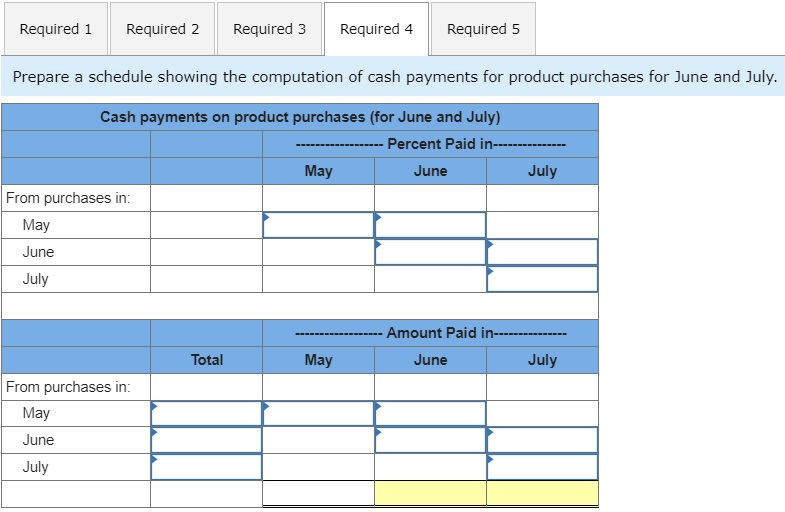This screenshot has width=785, height=512.
Task: Click the 'Amount Paid in' header text
Action: click(440, 333)
